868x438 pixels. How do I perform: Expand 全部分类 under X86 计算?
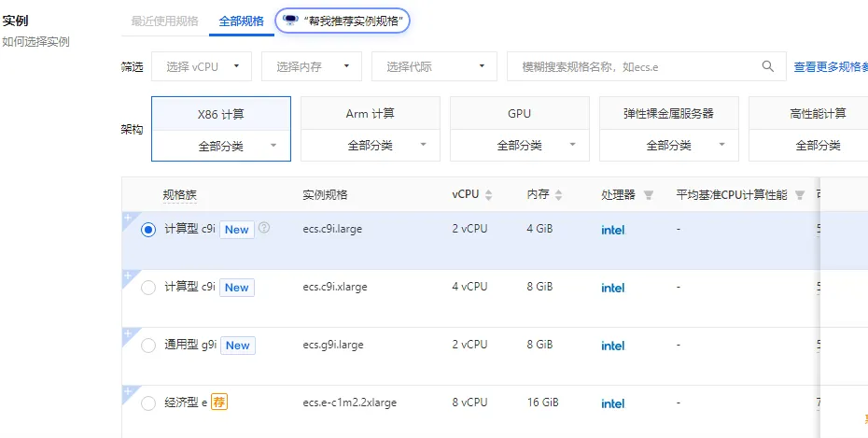(221, 147)
